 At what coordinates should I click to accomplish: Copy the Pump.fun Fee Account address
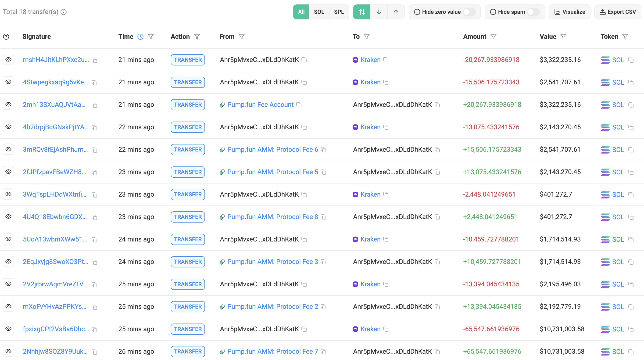(x=299, y=105)
